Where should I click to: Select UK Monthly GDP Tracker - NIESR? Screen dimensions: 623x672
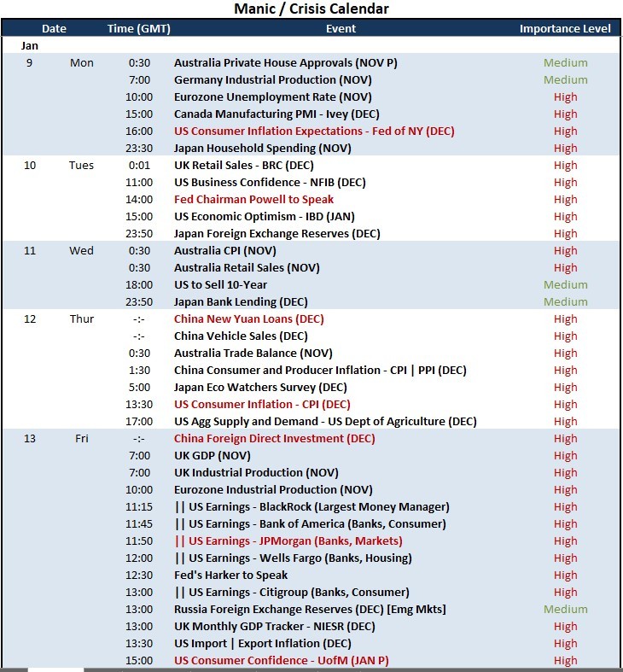point(275,627)
